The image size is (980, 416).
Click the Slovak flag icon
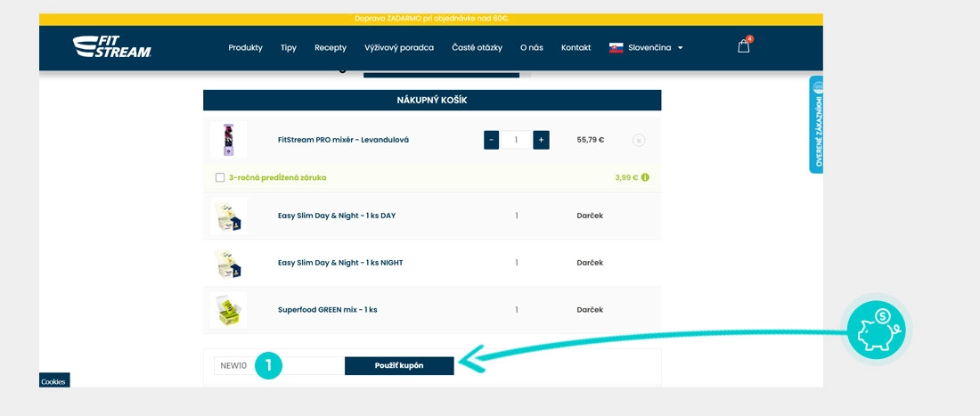(616, 48)
